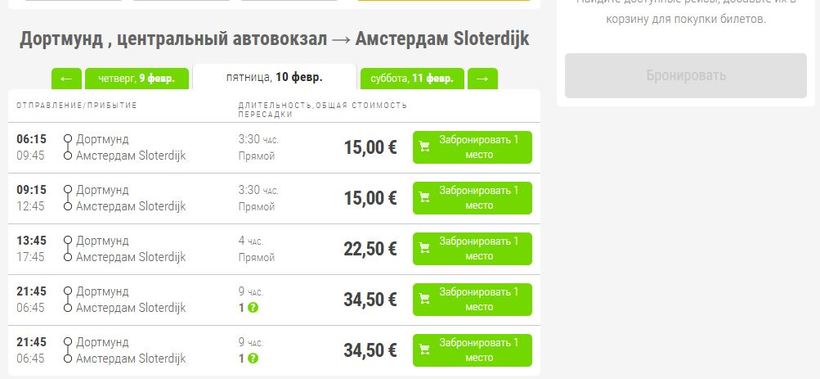Open transfer info question mark, first 34,50 € trip
This screenshot has width=820, height=379.
(x=253, y=308)
